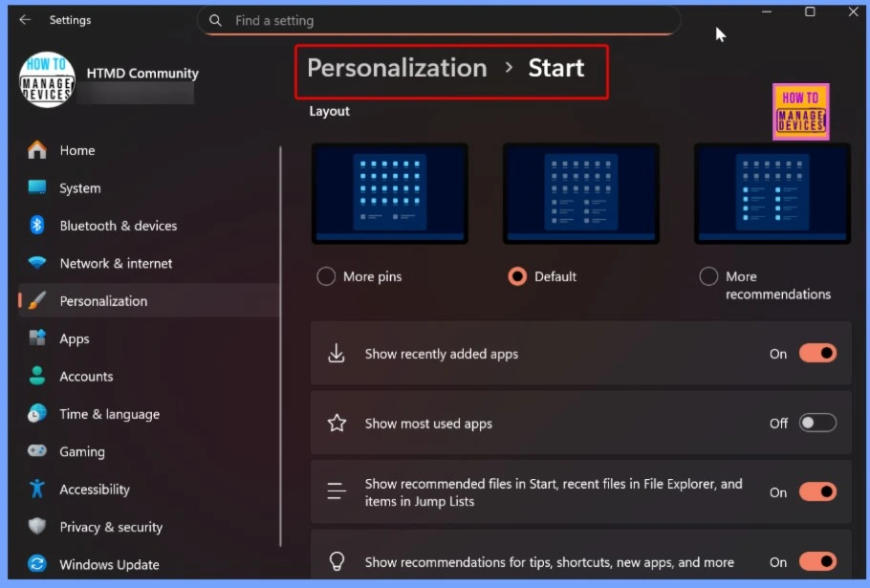The width and height of the screenshot is (870, 588).
Task: Select the More pins layout option
Action: (x=327, y=276)
